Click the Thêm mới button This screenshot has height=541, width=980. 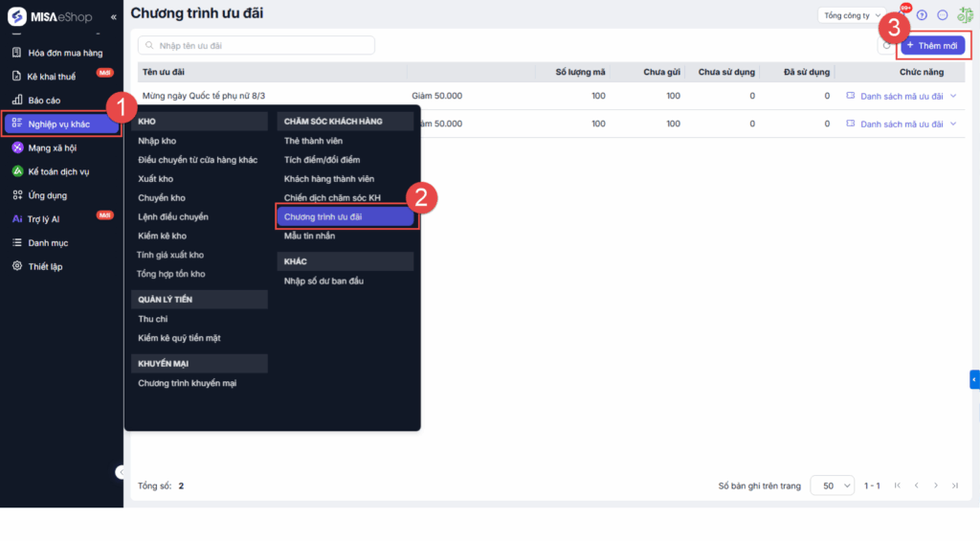click(932, 46)
